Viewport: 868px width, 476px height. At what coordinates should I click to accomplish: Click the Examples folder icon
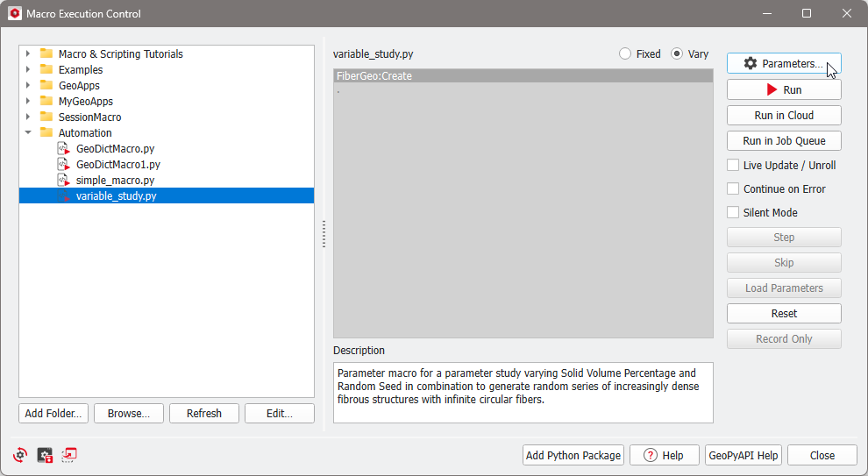(x=46, y=70)
